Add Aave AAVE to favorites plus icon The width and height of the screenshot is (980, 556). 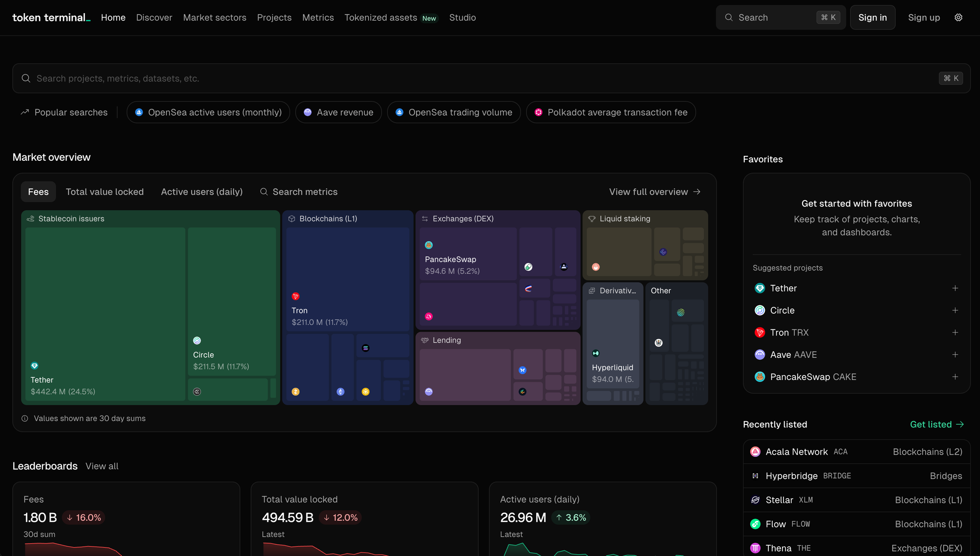(955, 354)
